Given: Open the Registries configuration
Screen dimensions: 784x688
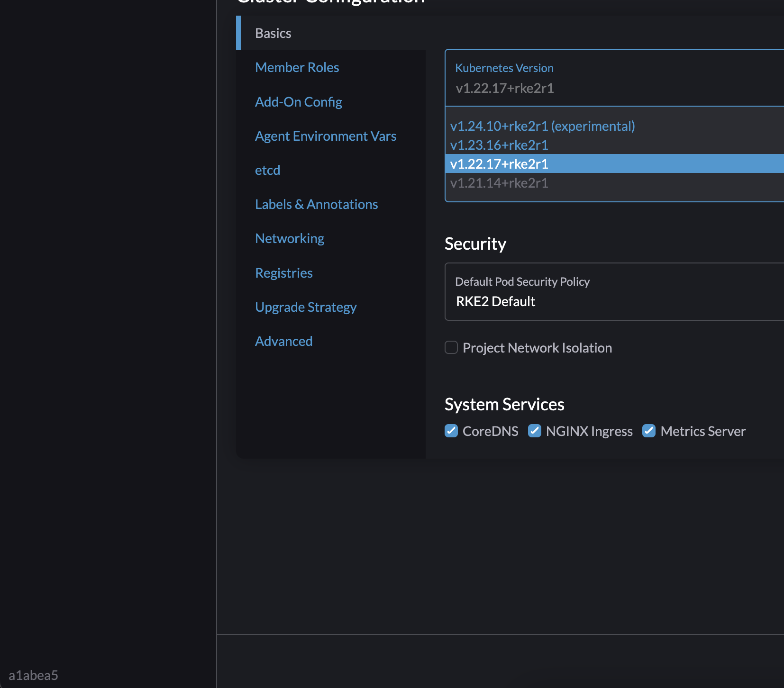Looking at the screenshot, I should (283, 272).
